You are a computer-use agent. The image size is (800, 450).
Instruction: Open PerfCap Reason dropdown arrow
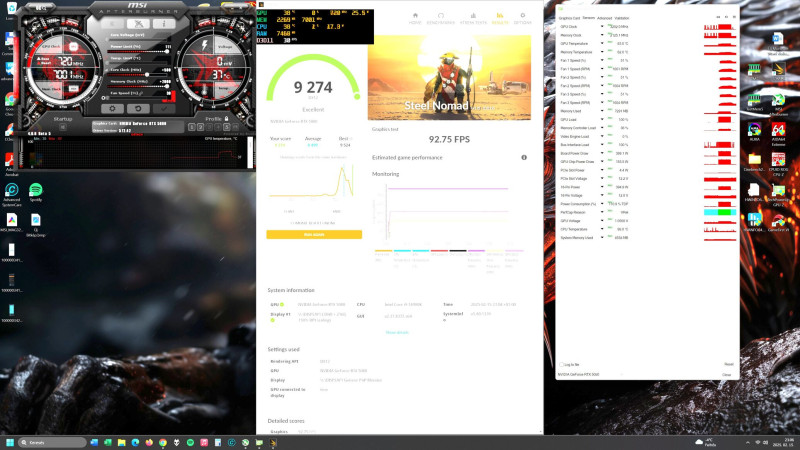click(x=602, y=212)
